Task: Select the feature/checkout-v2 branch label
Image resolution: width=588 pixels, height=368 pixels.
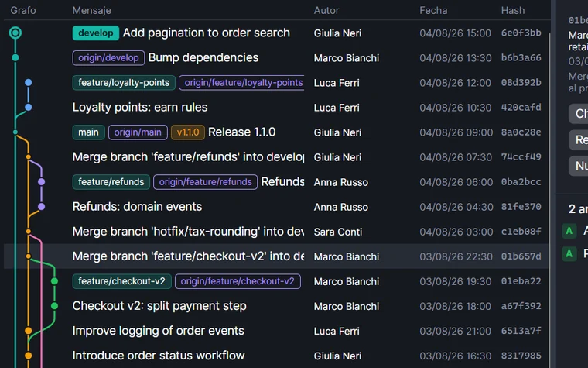Action: (x=122, y=281)
